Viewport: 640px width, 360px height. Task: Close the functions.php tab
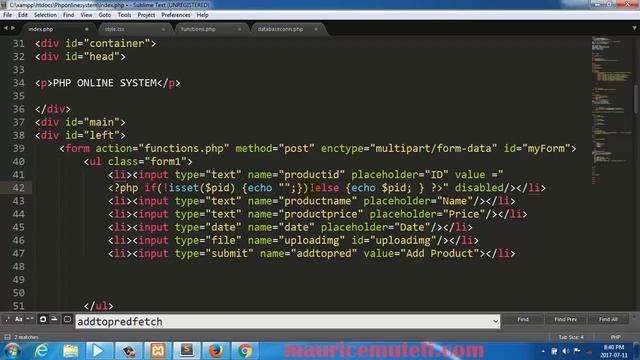pyautogui.click(x=239, y=29)
